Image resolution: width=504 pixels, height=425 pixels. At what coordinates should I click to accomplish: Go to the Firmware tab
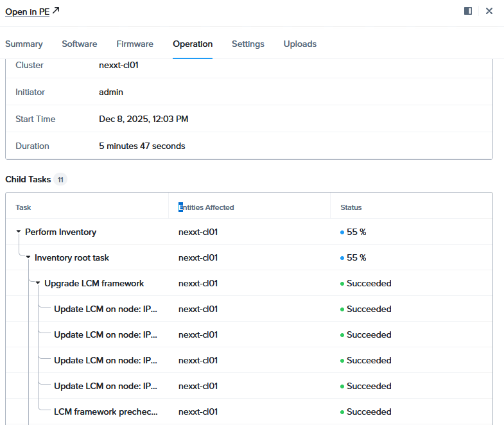[135, 44]
